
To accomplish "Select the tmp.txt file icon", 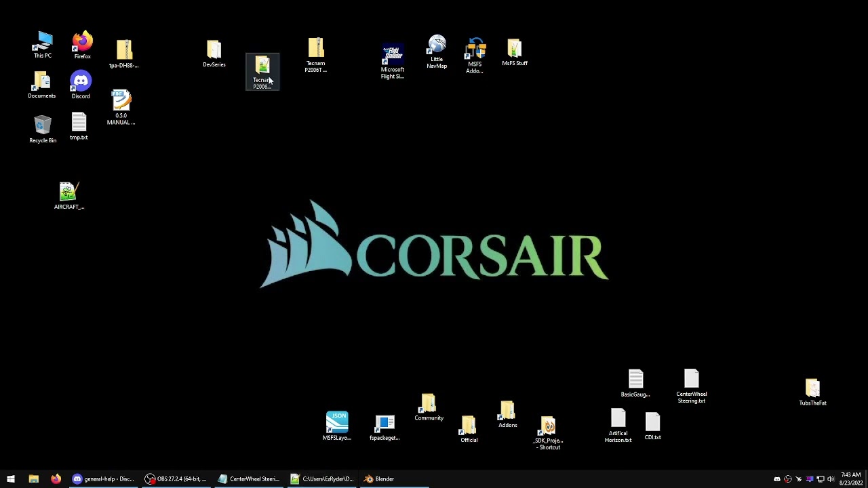I will pos(79,127).
